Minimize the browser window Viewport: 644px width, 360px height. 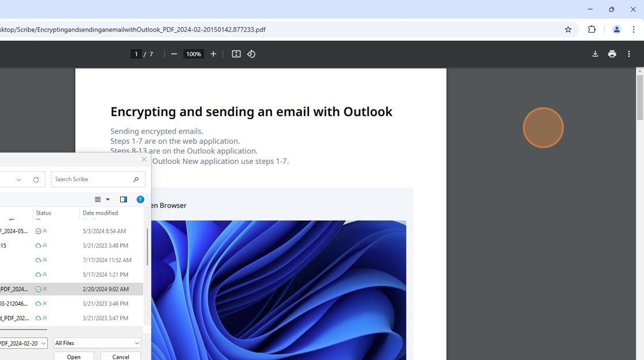click(x=590, y=9)
